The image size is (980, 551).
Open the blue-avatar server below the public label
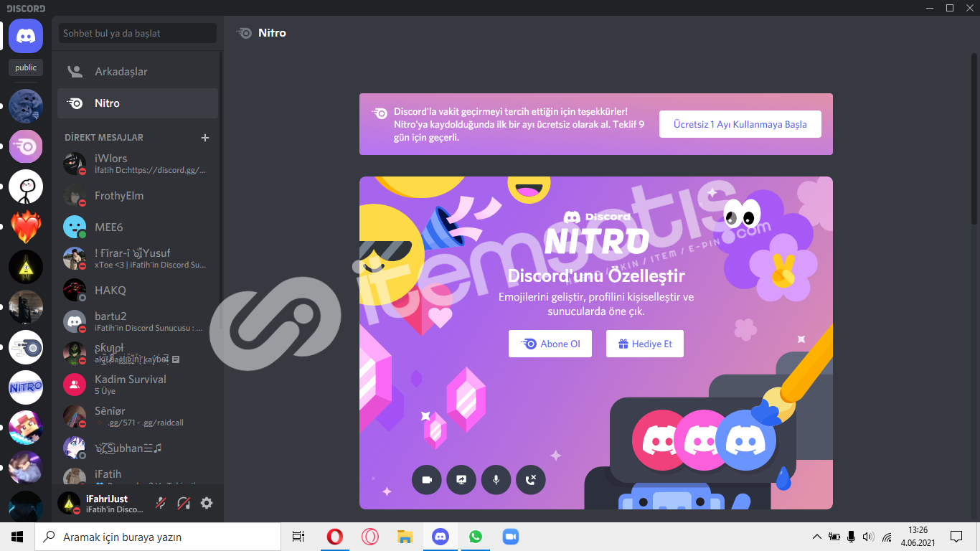click(26, 106)
